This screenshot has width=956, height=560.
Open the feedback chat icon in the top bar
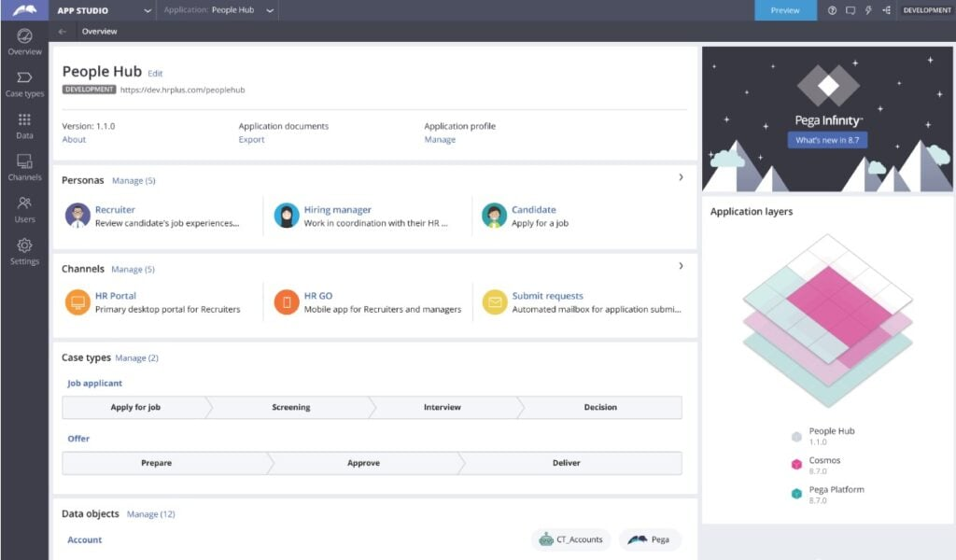[852, 10]
